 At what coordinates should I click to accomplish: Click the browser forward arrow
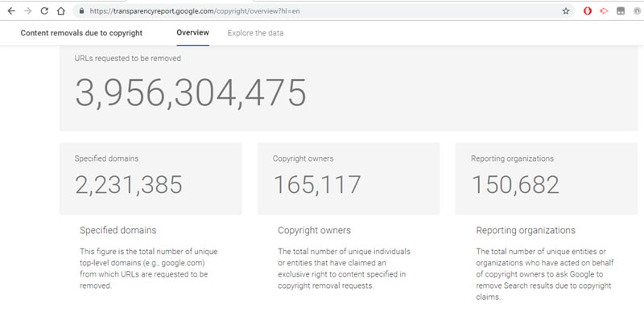(28, 11)
